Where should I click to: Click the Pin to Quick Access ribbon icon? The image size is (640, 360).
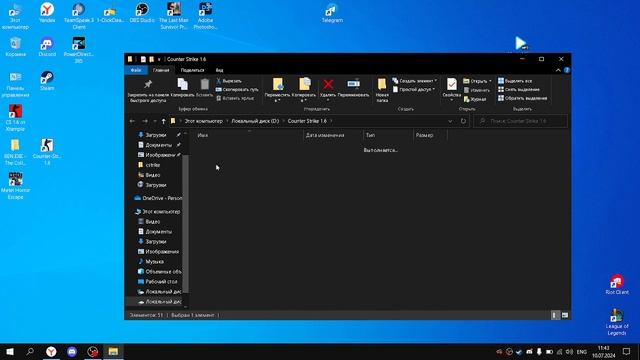pyautogui.click(x=148, y=84)
